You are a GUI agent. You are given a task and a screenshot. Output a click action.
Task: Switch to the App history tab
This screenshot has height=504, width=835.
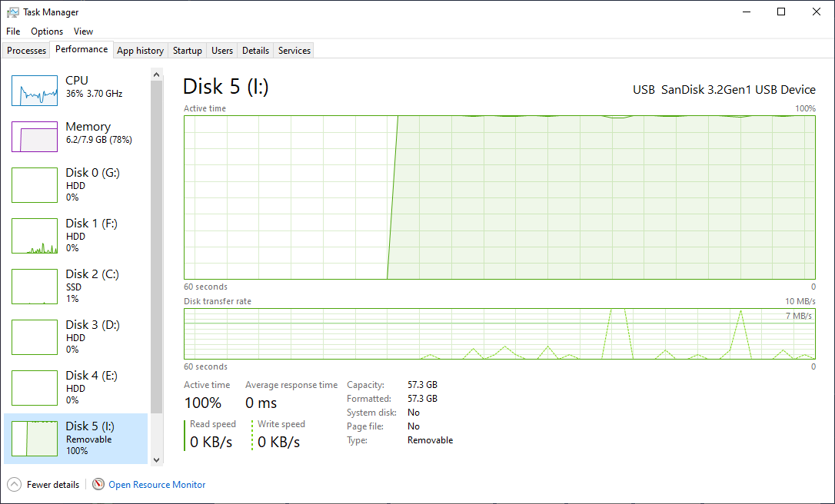tap(140, 51)
